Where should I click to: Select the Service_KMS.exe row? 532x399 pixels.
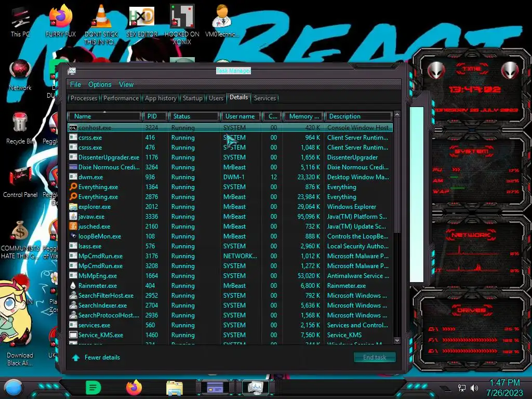click(230, 335)
